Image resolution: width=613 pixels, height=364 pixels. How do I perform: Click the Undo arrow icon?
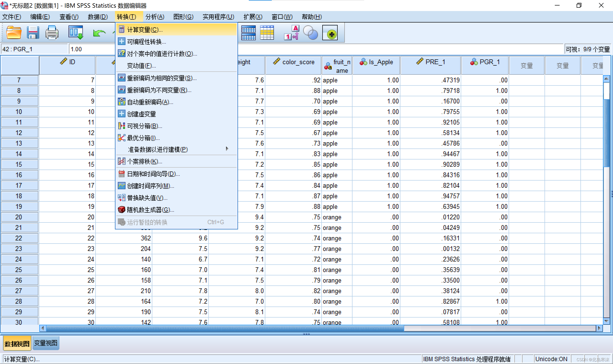99,33
